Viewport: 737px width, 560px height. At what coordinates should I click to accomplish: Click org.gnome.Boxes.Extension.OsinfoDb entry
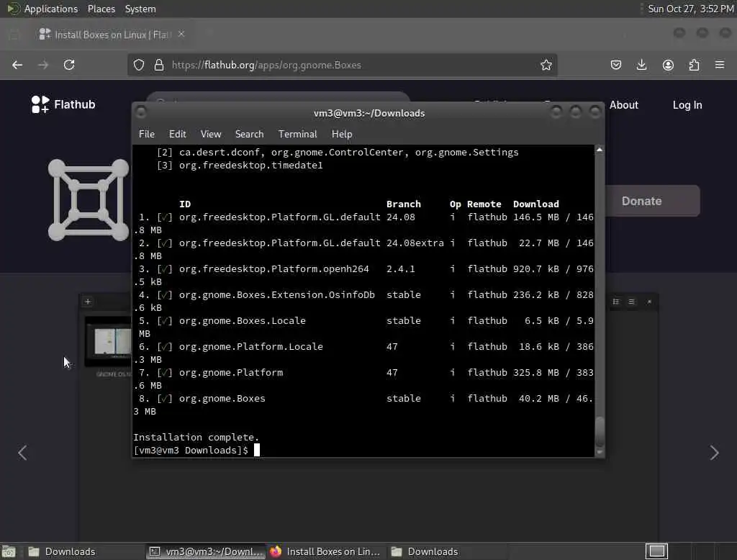pos(277,295)
